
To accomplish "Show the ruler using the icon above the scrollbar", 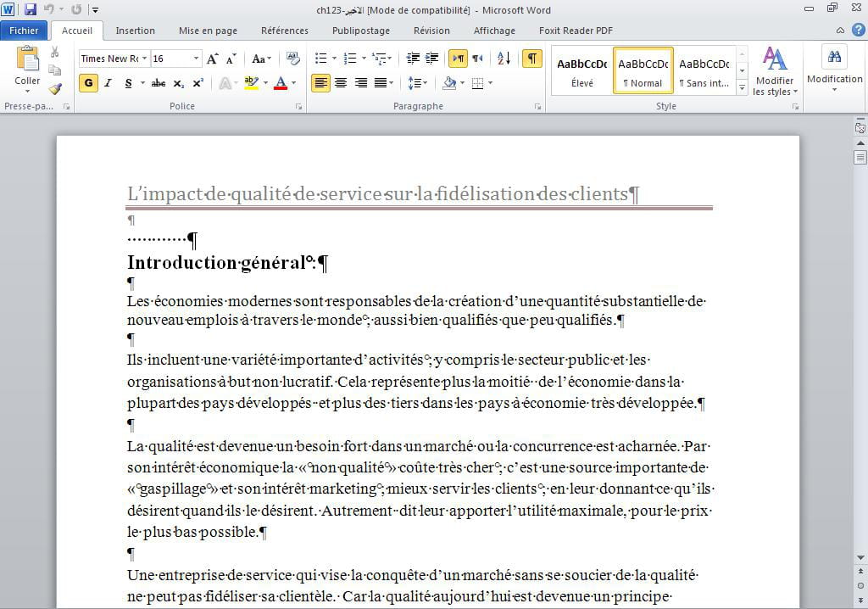I will (x=860, y=127).
